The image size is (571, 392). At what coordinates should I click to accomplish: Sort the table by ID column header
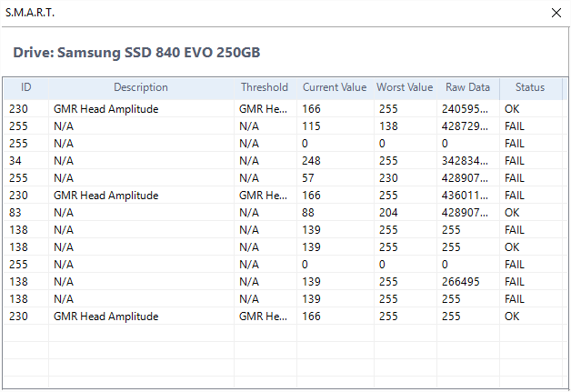pos(25,87)
